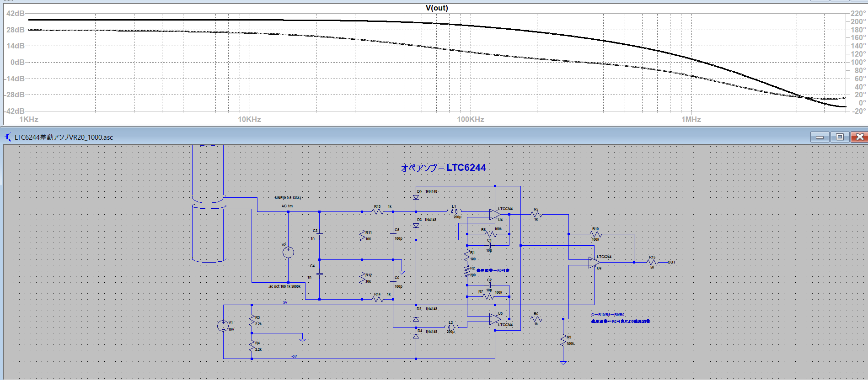Select the V2 AC voltage source symbol
Screen dimensions: 868x380
[x=288, y=252]
